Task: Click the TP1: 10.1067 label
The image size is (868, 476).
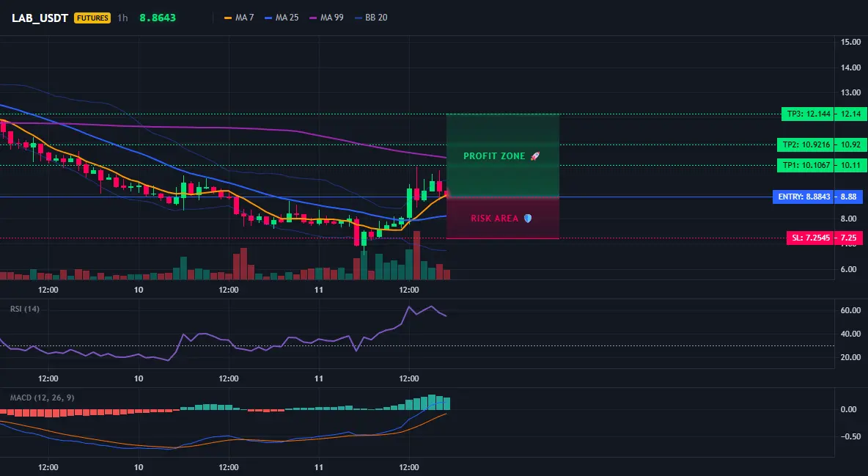Action: coord(806,165)
